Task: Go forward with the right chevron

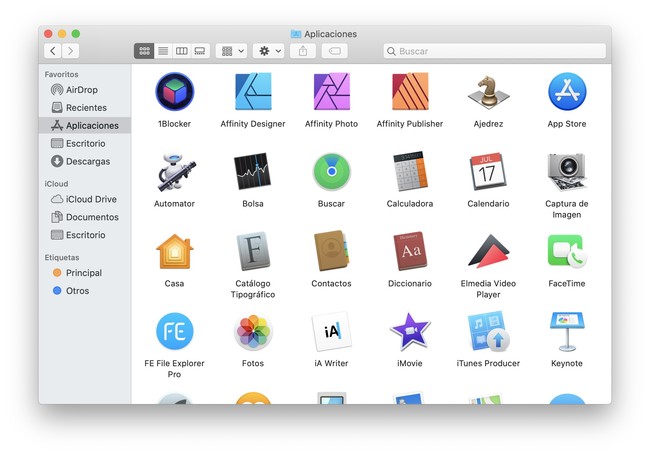Action: coord(70,51)
